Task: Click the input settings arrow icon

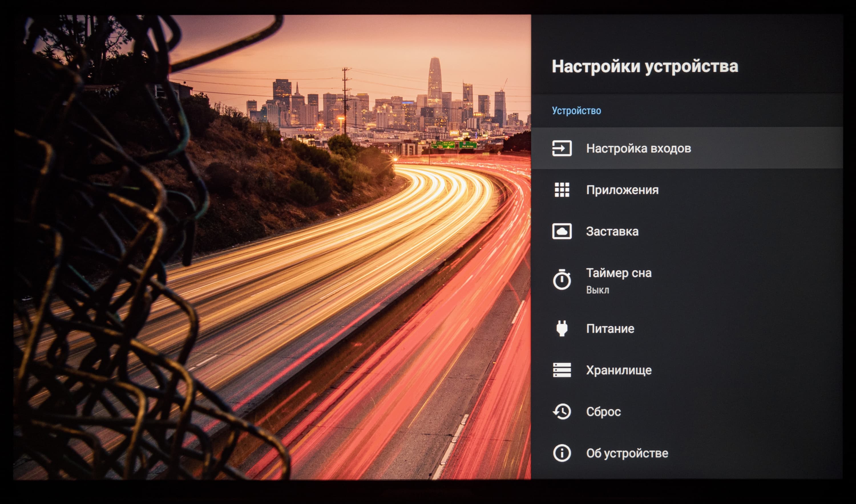Action: tap(562, 149)
